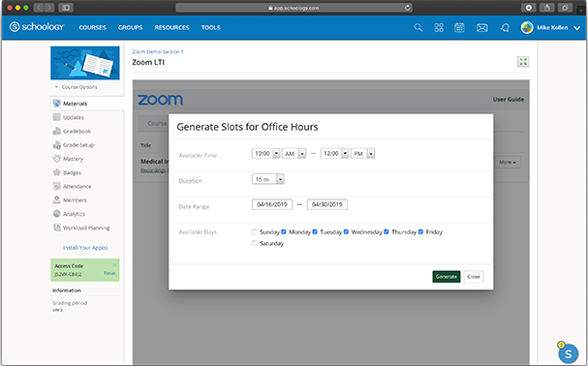Open the app center grid icon

[439, 27]
